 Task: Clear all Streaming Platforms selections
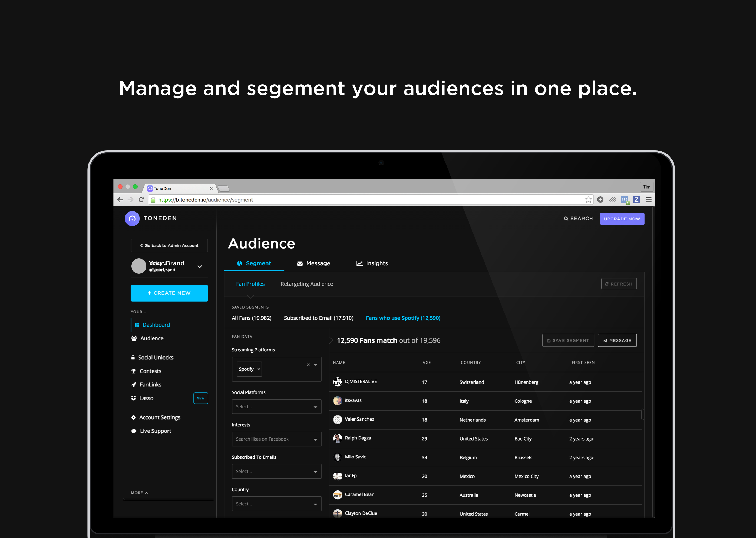308,365
